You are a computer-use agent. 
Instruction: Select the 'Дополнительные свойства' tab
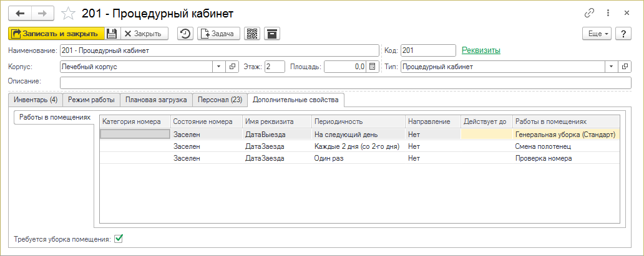296,99
